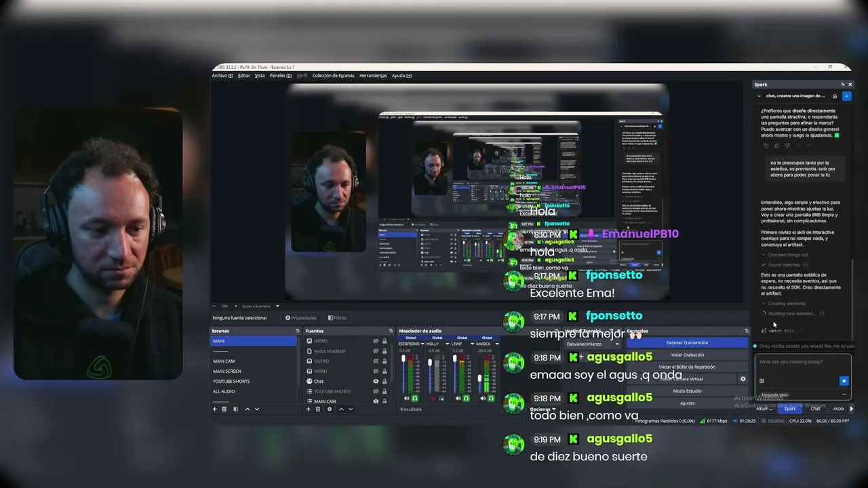Mute the ESCRITORIO audio channel

point(407,399)
